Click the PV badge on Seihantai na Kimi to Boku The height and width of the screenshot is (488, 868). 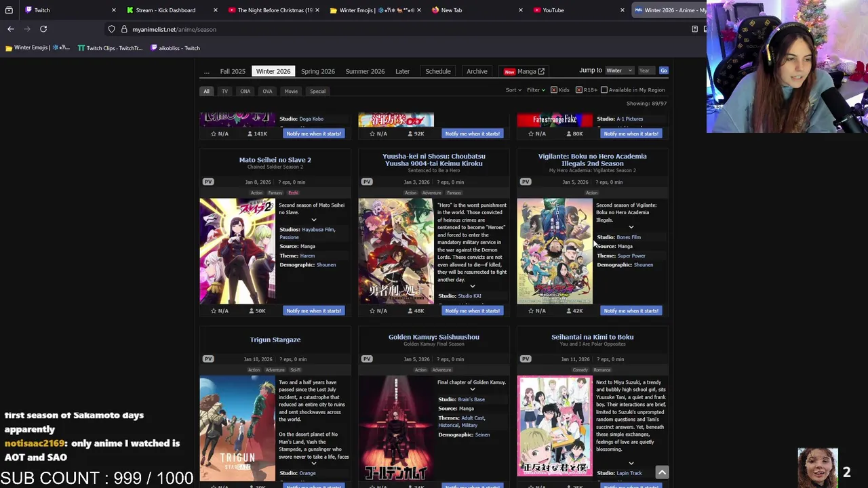[526, 359]
